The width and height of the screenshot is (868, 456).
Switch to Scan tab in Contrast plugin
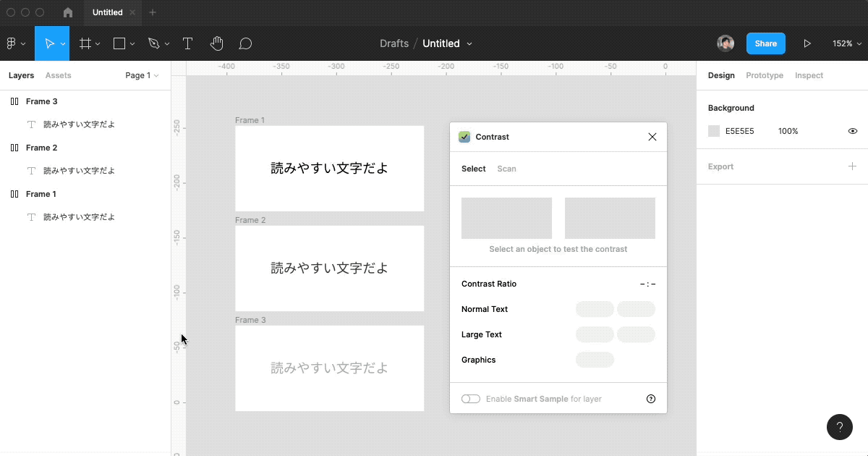tap(506, 169)
